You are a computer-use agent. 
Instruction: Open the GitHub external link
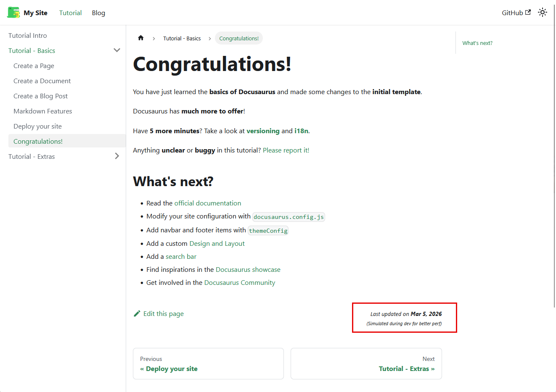pos(516,13)
